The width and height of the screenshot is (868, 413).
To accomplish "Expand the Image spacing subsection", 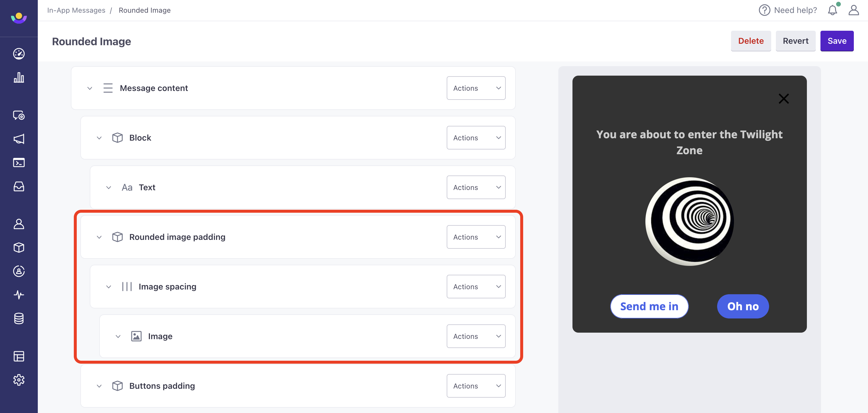I will point(108,286).
